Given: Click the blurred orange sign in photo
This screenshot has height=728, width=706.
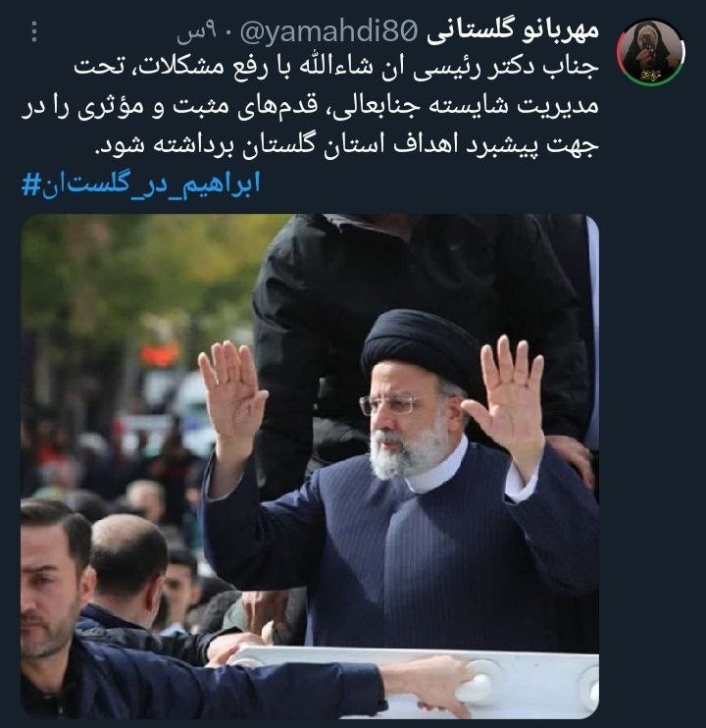Looking at the screenshot, I should [x=160, y=354].
